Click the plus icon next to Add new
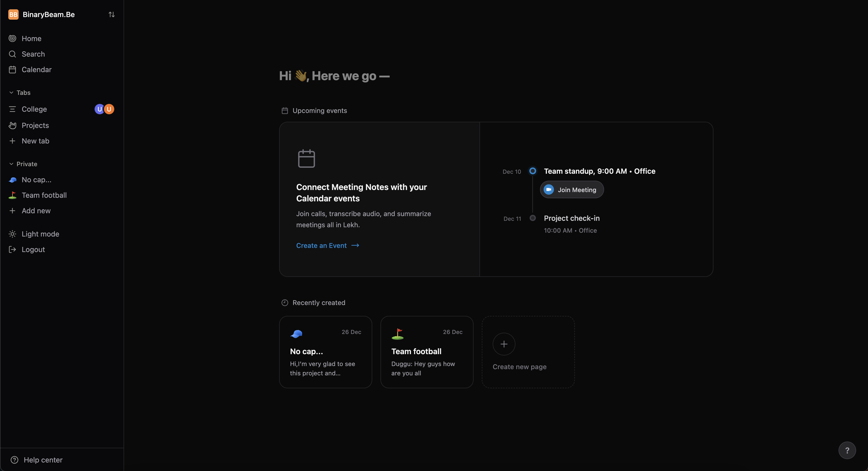 pyautogui.click(x=12, y=211)
